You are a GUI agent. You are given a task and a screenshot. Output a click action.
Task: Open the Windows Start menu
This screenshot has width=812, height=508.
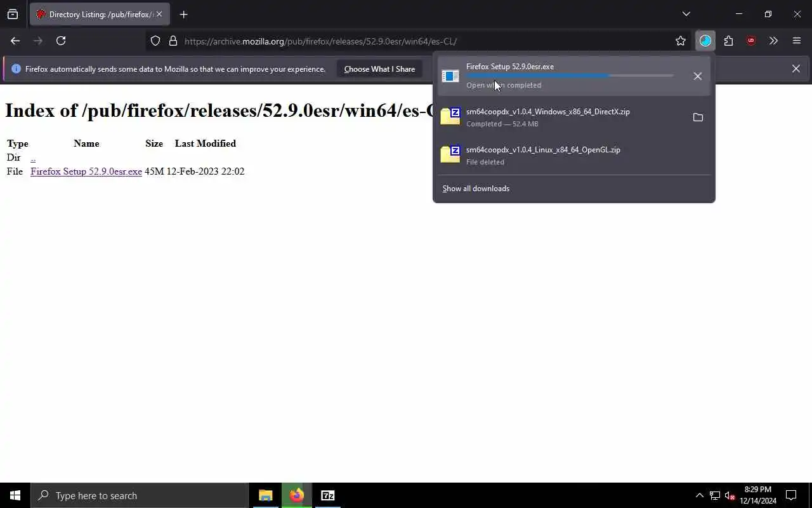coord(15,495)
